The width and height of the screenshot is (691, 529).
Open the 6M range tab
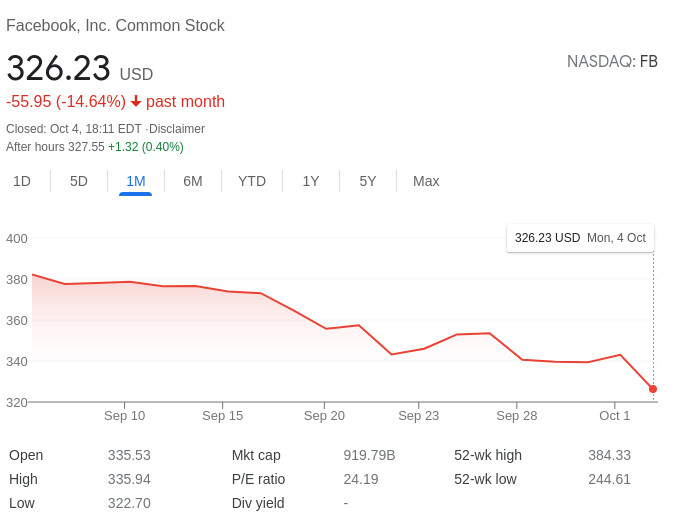(193, 181)
